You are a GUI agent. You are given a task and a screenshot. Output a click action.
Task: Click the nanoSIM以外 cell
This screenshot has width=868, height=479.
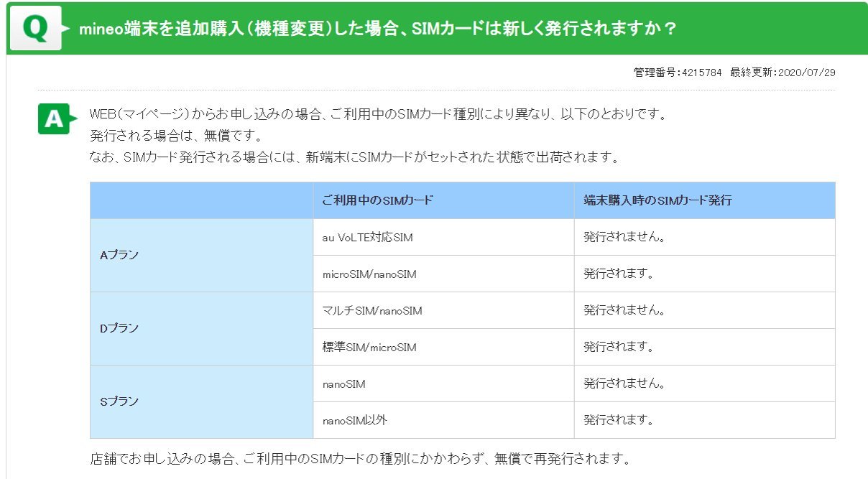point(443,420)
